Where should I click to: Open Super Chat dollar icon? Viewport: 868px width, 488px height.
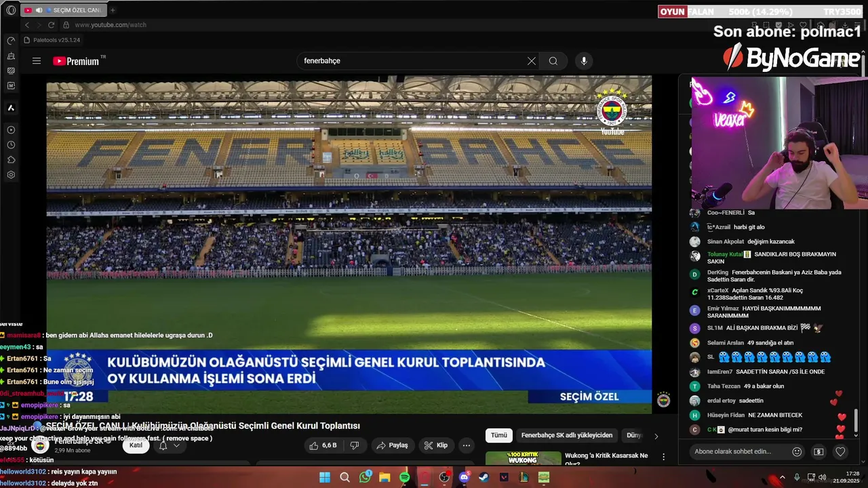click(819, 451)
